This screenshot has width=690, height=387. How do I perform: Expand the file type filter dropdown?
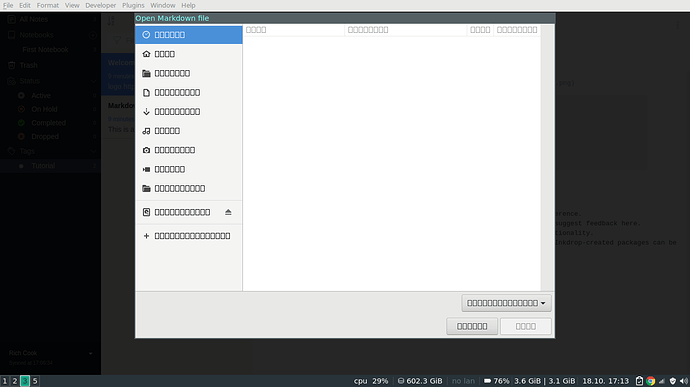(x=506, y=303)
